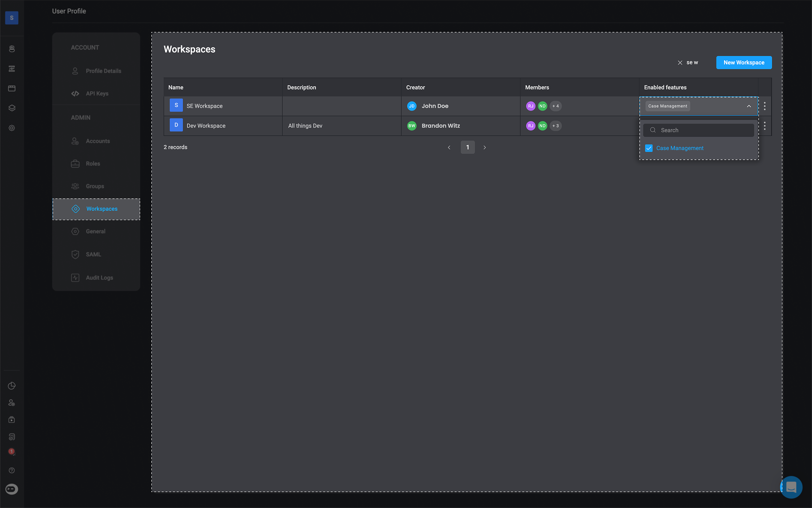The image size is (812, 508).
Task: Search within the enabled features dropdown
Action: pos(699,130)
